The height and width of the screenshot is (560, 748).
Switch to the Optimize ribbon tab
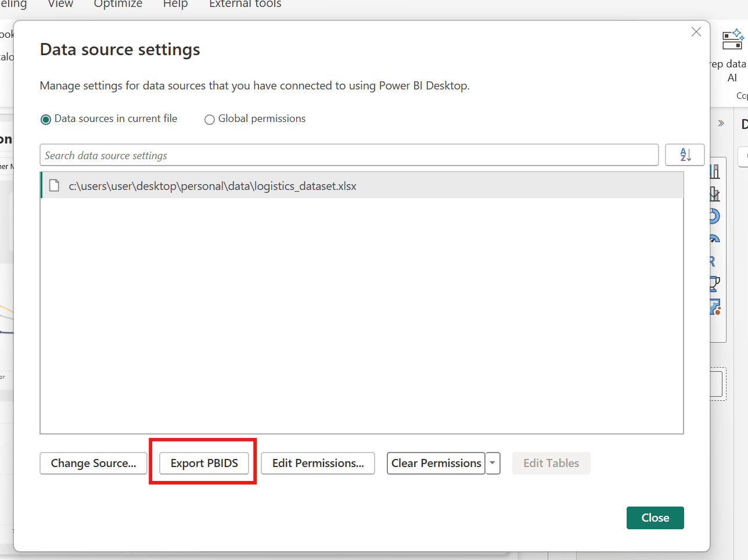[118, 4]
